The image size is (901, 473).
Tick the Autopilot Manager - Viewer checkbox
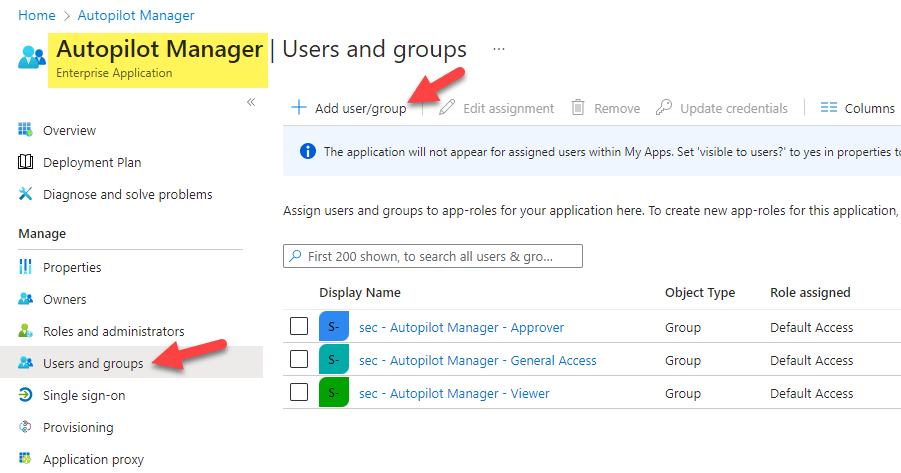pyautogui.click(x=298, y=393)
